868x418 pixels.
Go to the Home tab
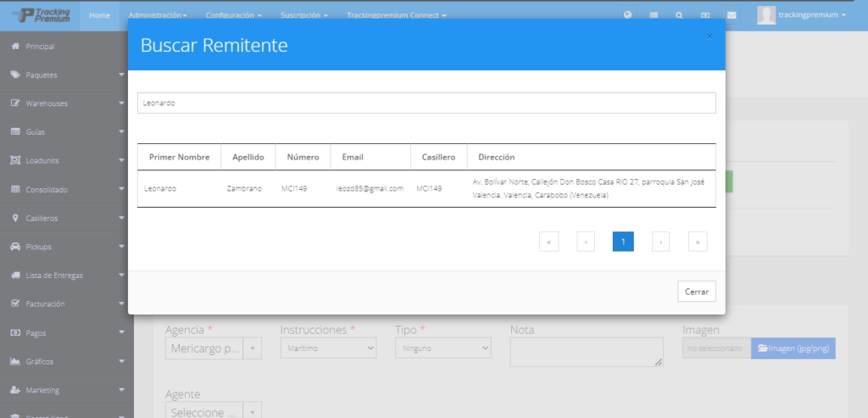pos(100,15)
